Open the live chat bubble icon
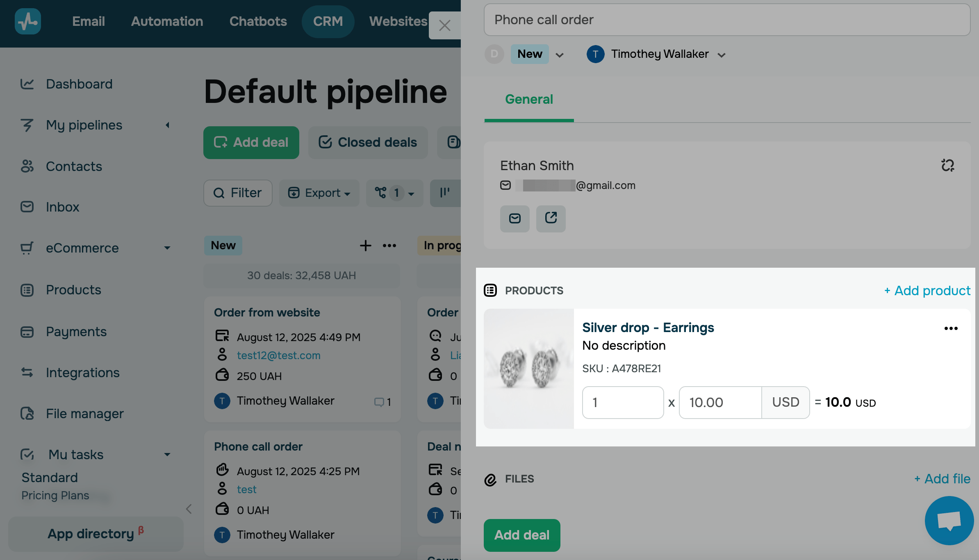 click(949, 521)
